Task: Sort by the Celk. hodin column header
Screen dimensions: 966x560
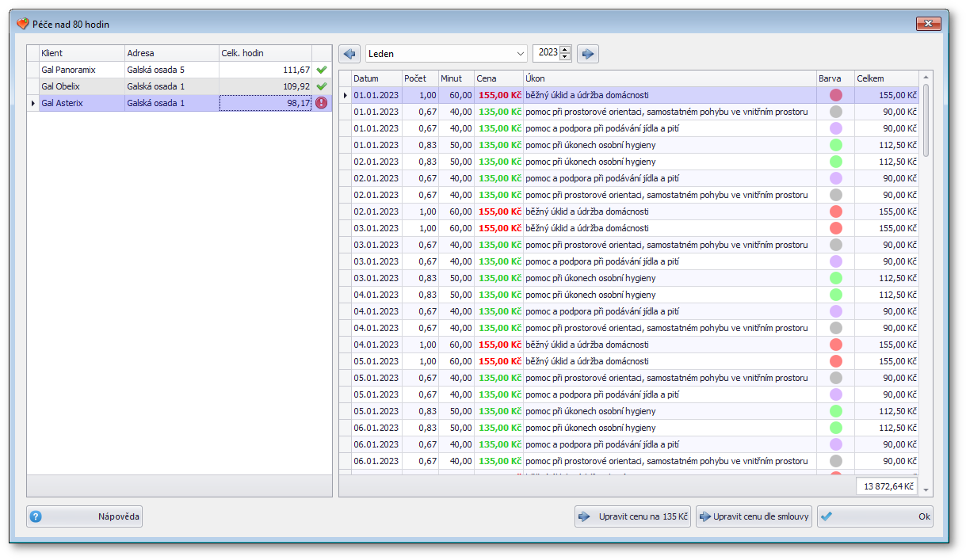Action: point(265,53)
